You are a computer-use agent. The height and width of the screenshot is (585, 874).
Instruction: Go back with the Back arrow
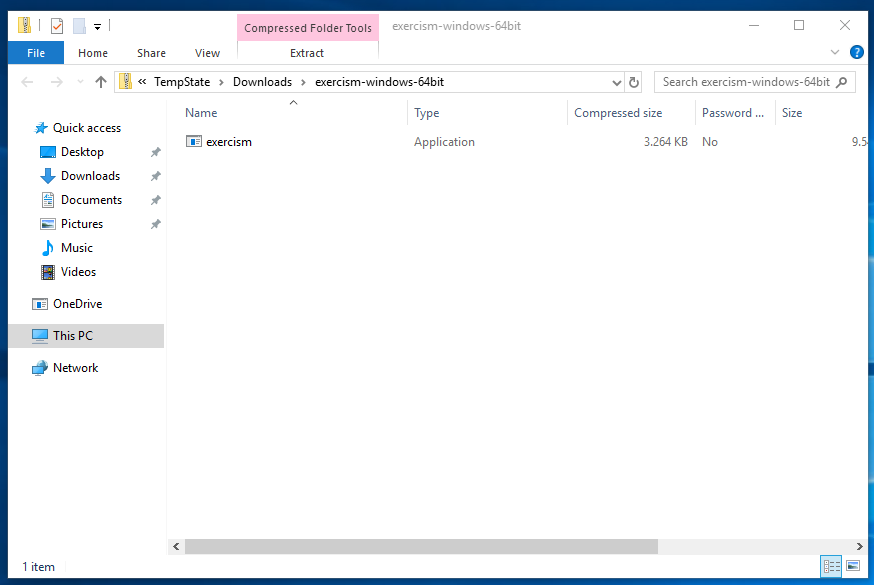click(x=27, y=82)
